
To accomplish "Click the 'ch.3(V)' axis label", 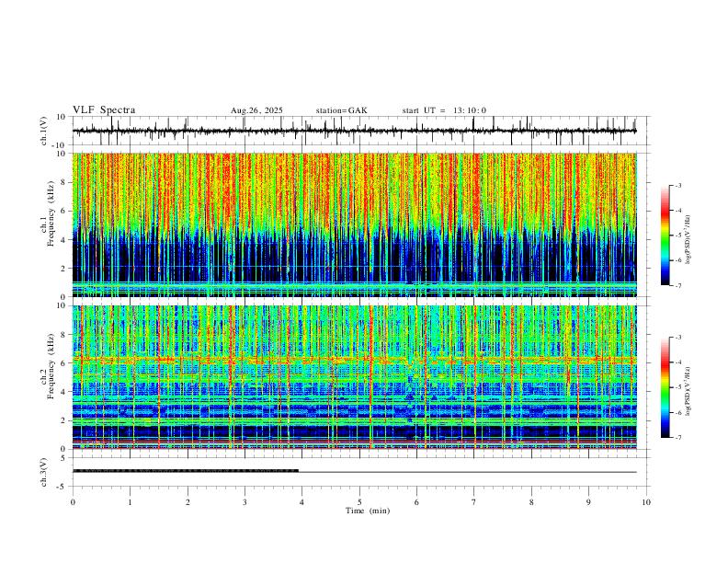I will [44, 472].
